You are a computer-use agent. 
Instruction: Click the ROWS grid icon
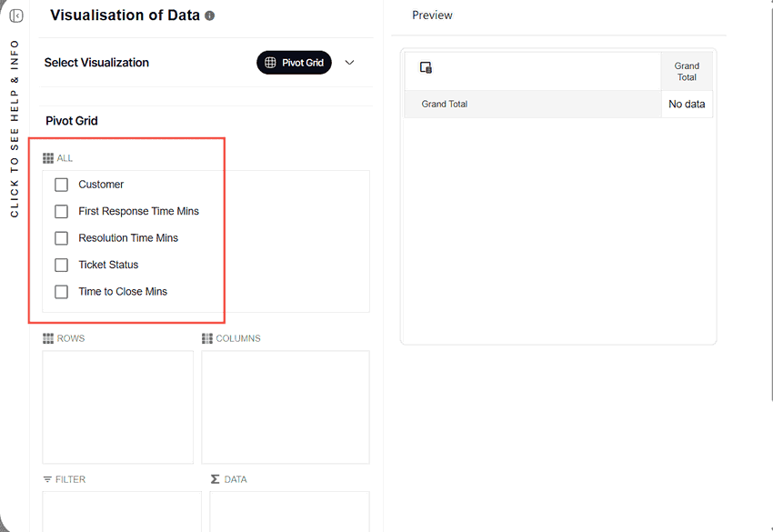(48, 338)
